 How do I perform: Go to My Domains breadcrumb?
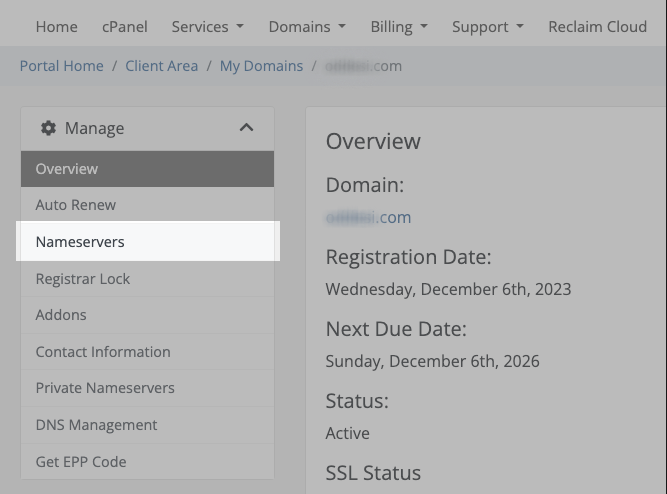tap(261, 66)
